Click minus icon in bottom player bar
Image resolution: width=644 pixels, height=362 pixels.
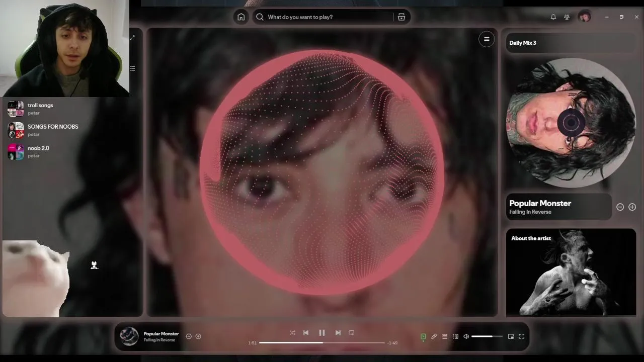(189, 336)
